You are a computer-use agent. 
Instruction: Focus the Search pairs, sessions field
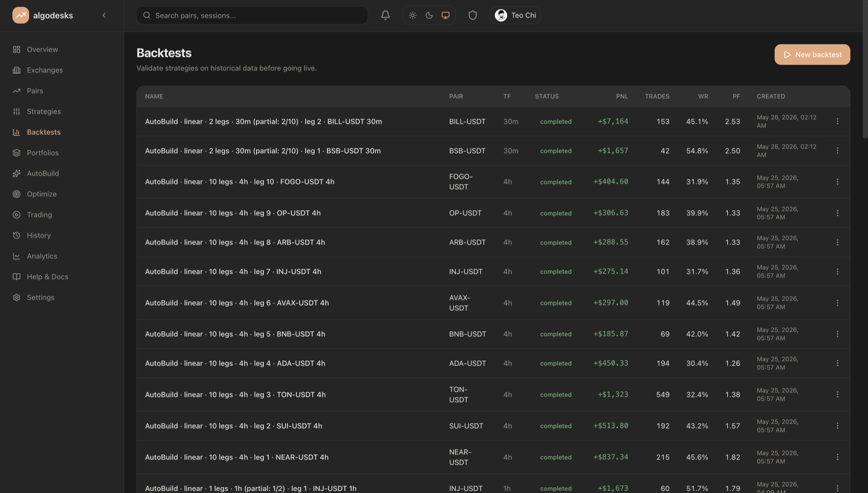pyautogui.click(x=252, y=15)
